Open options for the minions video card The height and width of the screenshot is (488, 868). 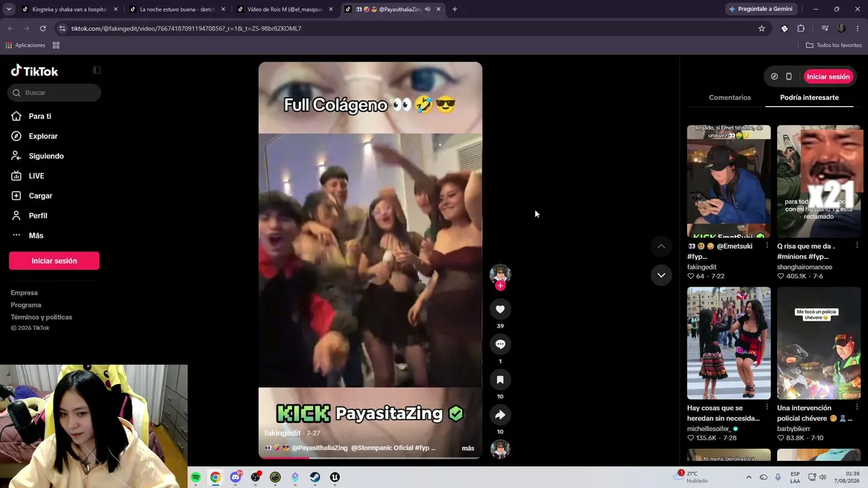(x=857, y=246)
